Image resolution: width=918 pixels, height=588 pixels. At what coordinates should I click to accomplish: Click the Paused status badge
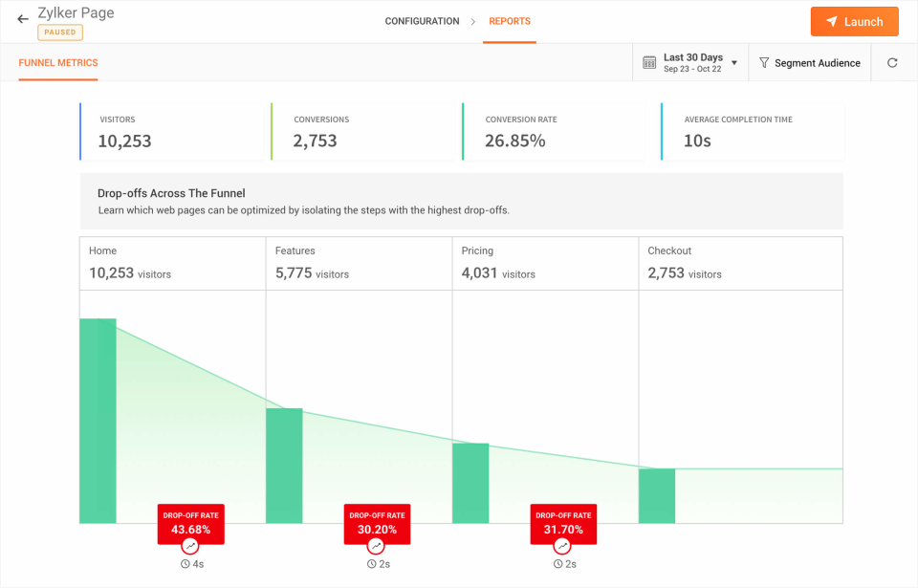click(60, 33)
